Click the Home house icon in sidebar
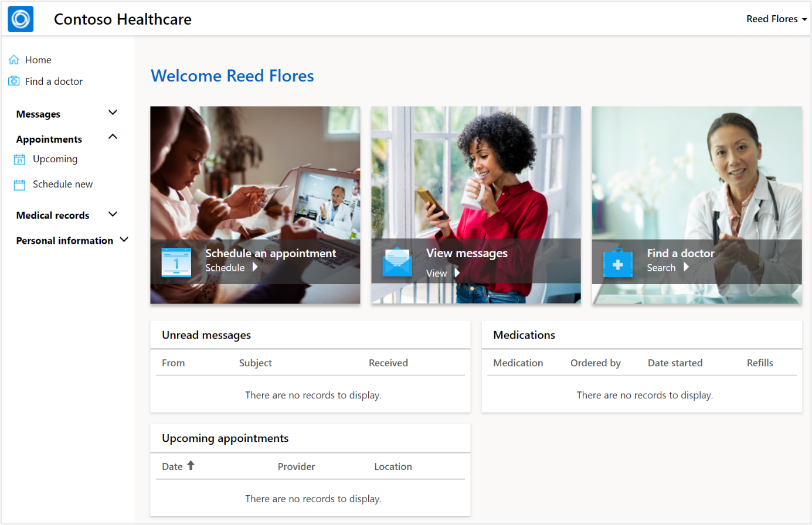 pyautogui.click(x=14, y=60)
